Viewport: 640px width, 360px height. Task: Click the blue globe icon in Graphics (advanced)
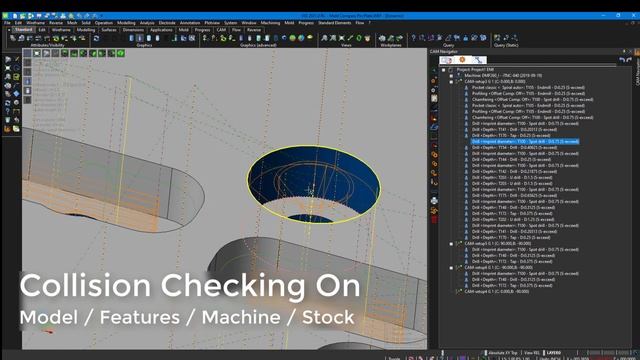pos(301,38)
